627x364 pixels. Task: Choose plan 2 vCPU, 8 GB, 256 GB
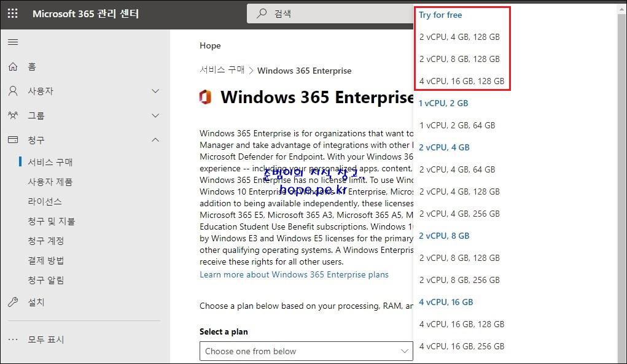click(459, 280)
